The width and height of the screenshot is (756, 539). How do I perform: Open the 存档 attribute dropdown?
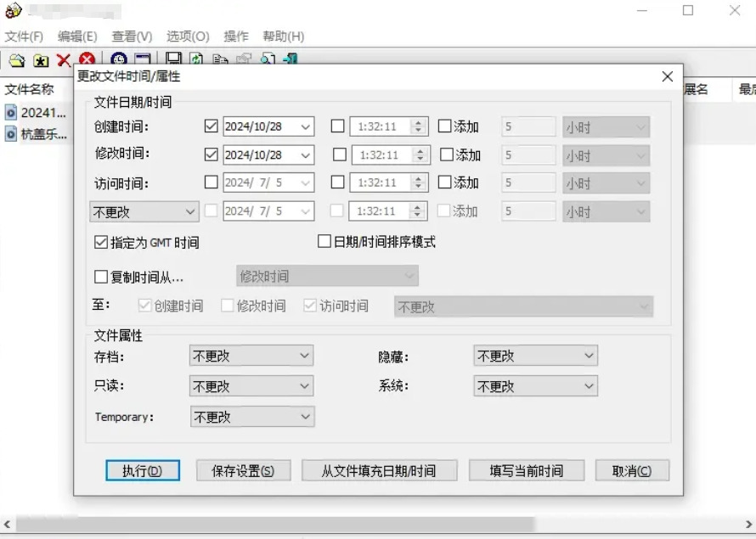click(x=251, y=357)
